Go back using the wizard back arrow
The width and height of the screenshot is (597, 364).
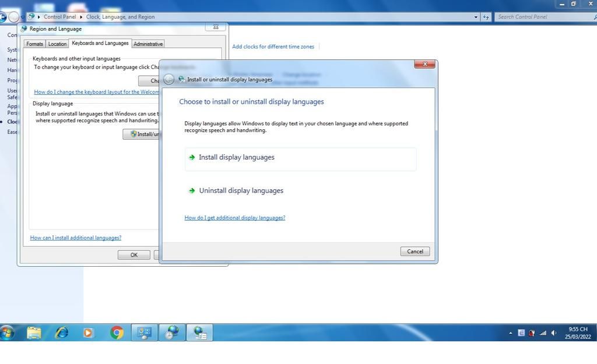[168, 79]
